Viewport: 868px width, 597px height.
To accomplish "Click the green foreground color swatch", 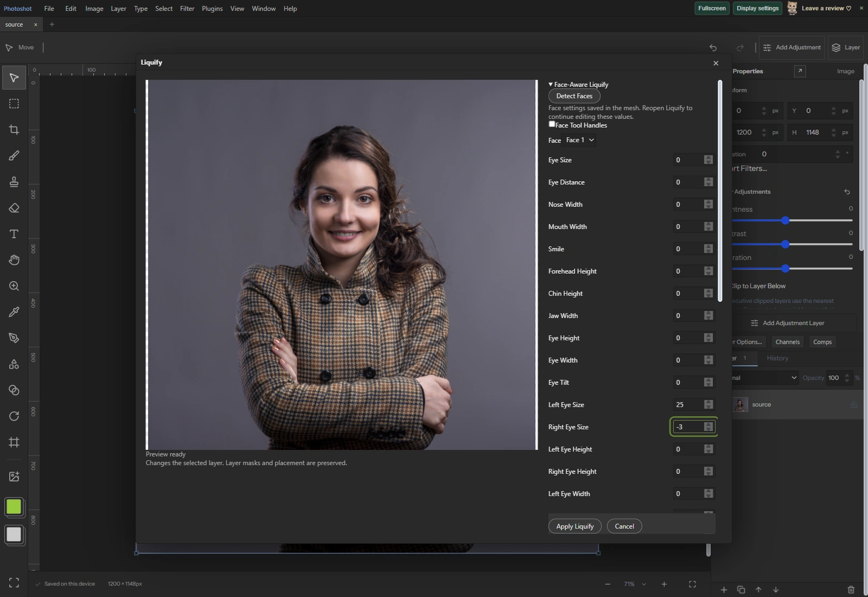I will 14,507.
